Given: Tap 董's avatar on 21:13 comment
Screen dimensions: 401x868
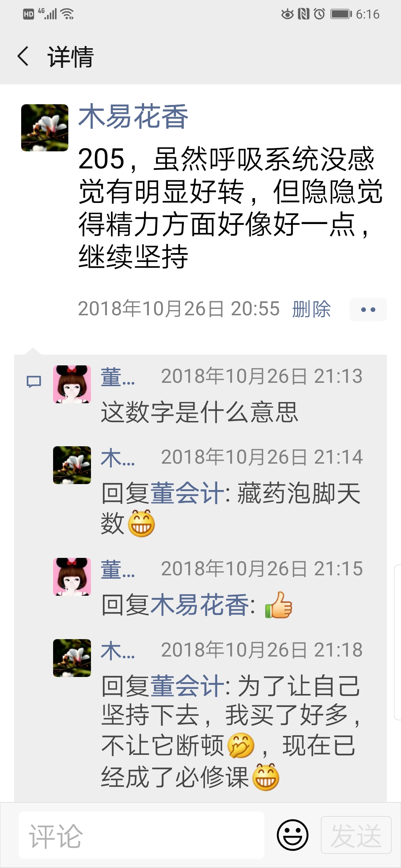Looking at the screenshot, I should click(x=72, y=384).
